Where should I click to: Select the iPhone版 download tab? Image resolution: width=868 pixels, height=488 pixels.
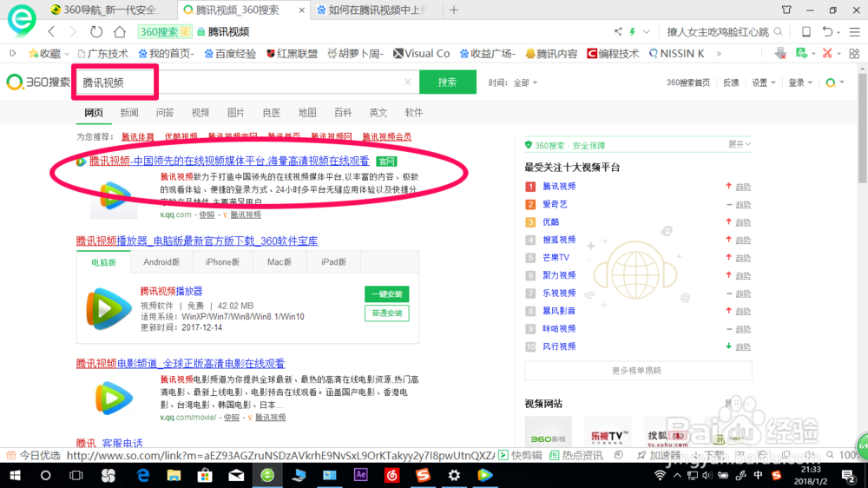tap(222, 262)
